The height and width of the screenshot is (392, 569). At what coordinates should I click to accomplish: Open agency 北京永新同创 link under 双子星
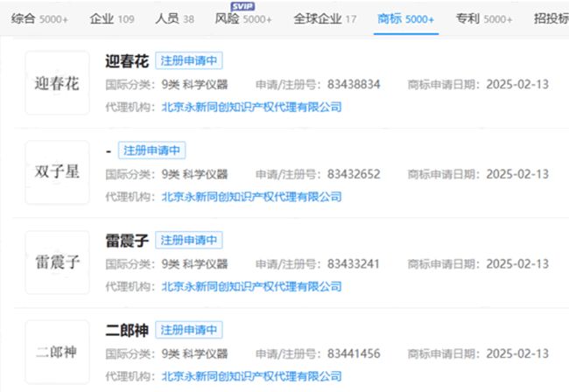point(251,197)
